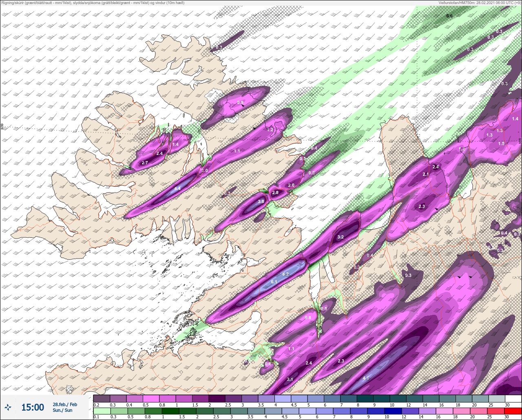Viewport: 522px width, 420px height.
Task: Click the Sun./ Sun weekday label
Action: pos(62,410)
